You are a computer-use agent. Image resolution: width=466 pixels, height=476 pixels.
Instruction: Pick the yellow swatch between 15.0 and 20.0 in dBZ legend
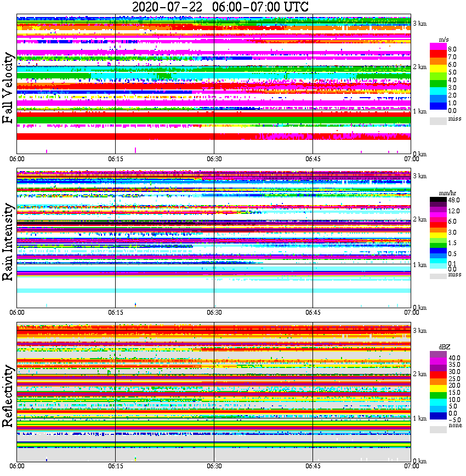(x=438, y=389)
